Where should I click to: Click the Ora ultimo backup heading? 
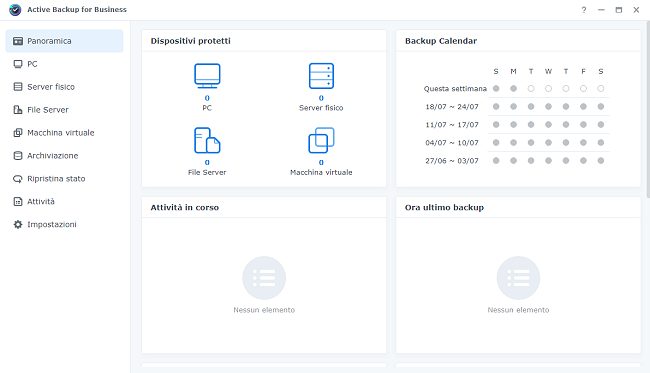coord(444,207)
